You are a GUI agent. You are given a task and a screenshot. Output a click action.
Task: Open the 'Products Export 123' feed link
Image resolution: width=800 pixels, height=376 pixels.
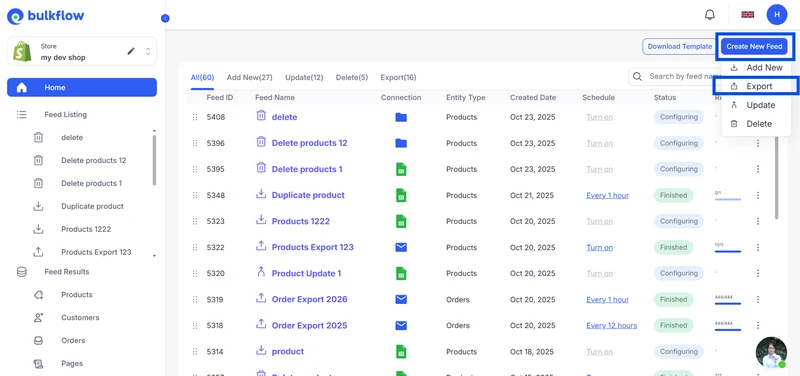(312, 247)
